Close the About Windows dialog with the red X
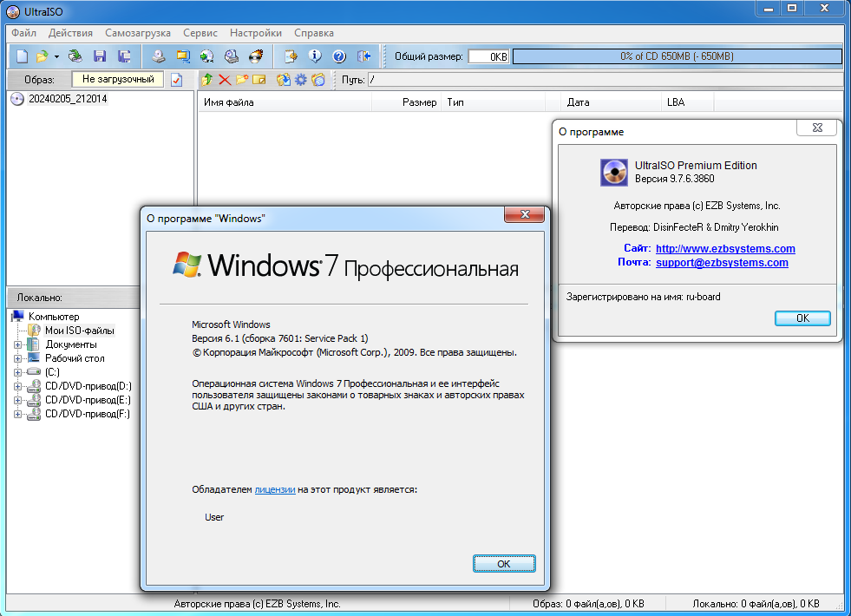 pos(524,214)
